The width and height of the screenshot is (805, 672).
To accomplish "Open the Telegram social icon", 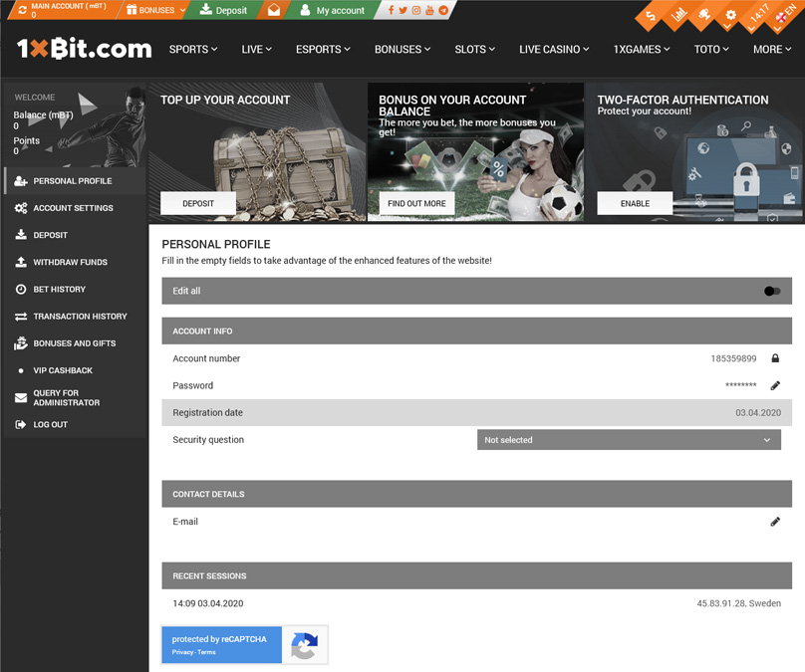I will point(443,10).
